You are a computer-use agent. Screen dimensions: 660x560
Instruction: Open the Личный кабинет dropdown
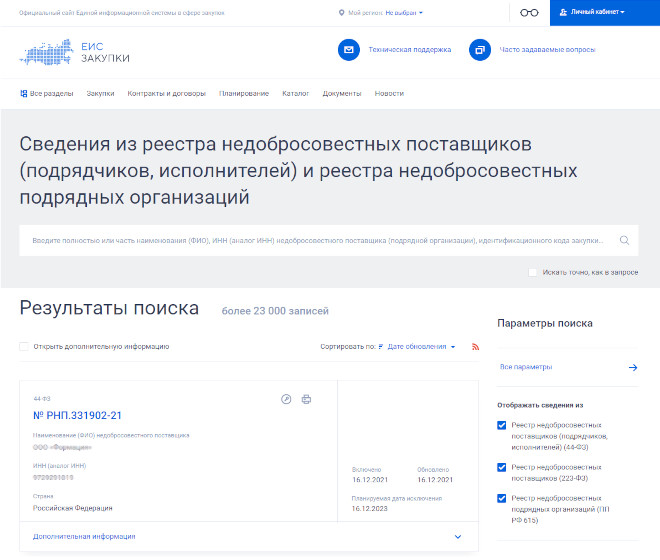(605, 13)
